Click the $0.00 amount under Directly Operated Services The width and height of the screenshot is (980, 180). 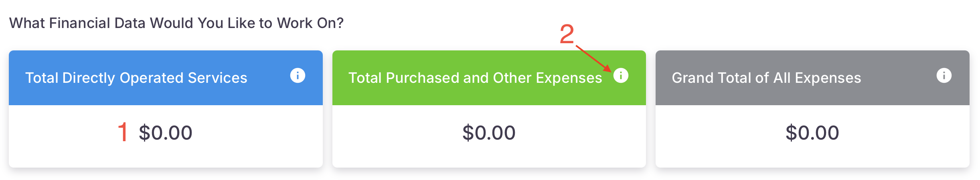pos(166,133)
